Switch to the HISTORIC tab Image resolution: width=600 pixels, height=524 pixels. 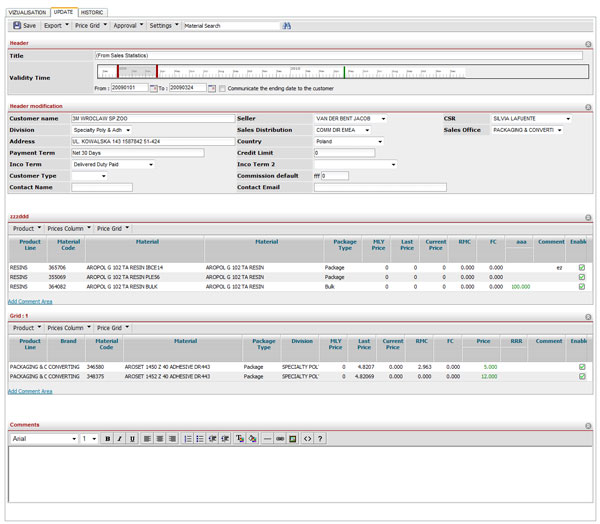point(92,13)
